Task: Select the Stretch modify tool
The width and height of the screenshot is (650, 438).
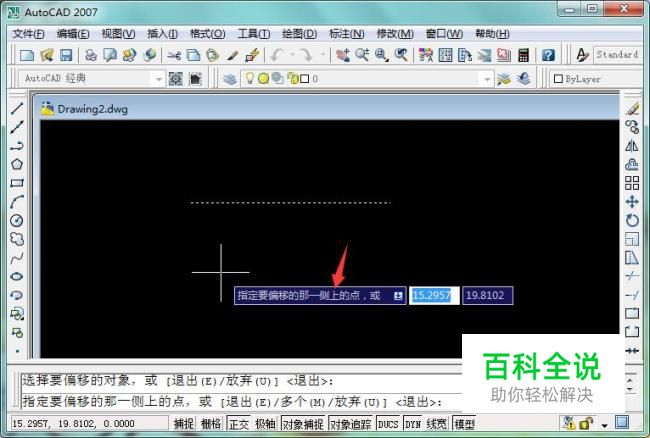Action: click(632, 258)
